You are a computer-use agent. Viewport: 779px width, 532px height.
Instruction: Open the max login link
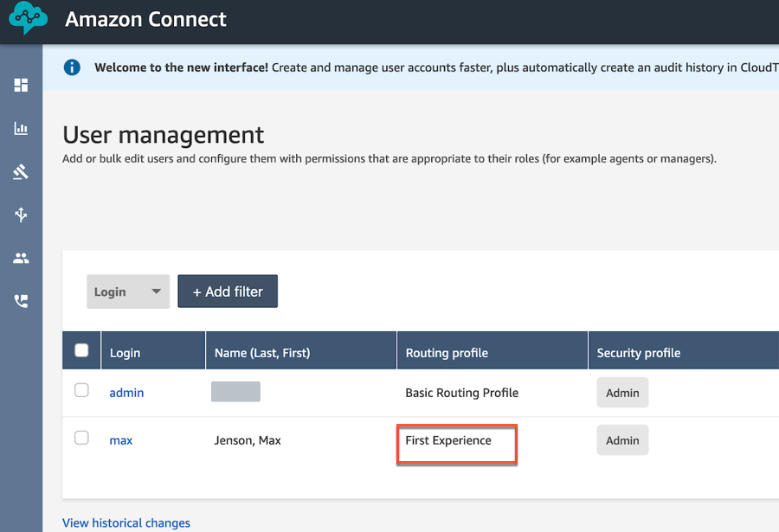(121, 440)
